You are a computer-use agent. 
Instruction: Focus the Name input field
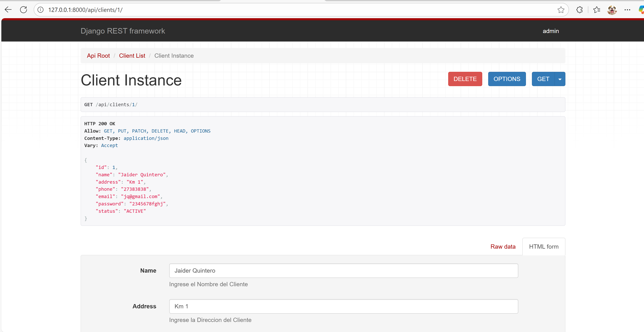click(x=343, y=271)
